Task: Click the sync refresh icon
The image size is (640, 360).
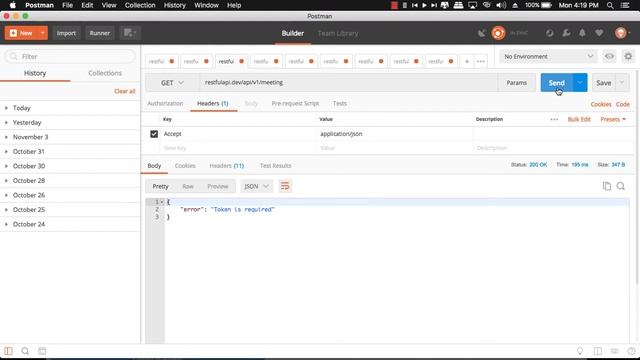Action: tap(549, 33)
